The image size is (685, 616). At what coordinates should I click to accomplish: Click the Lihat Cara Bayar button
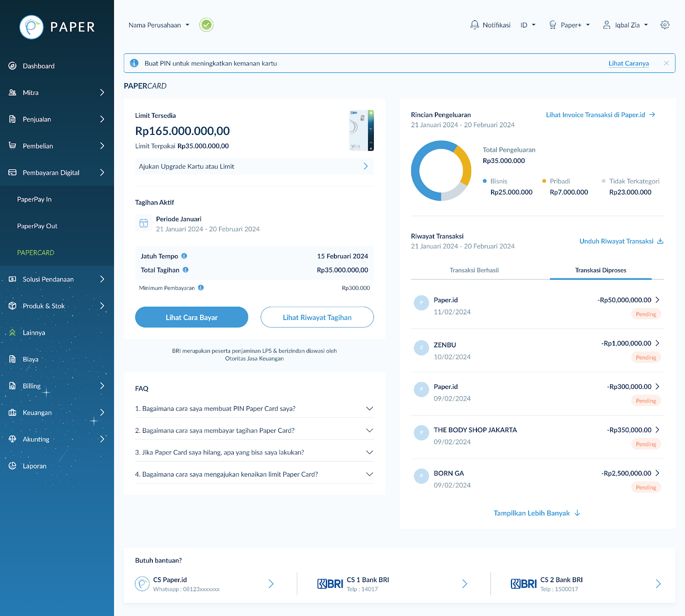[x=191, y=317]
